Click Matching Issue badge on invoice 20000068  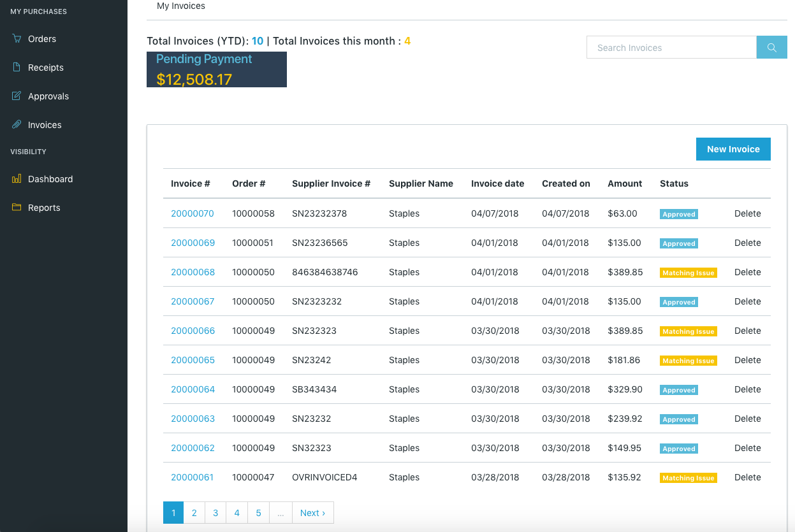tap(689, 273)
